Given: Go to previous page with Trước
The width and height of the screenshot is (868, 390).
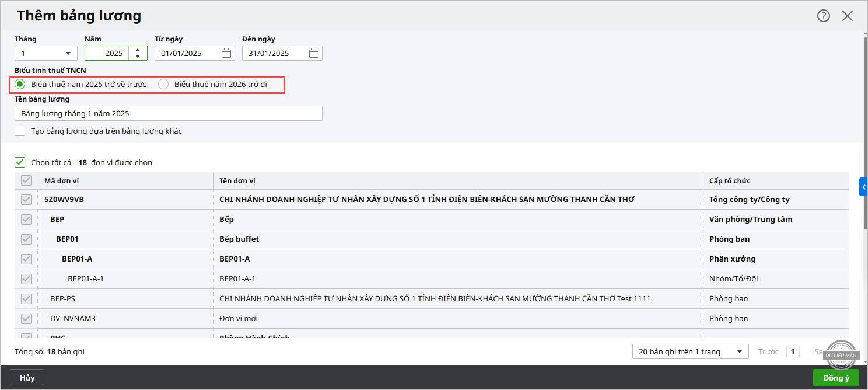Looking at the screenshot, I should coord(768,351).
